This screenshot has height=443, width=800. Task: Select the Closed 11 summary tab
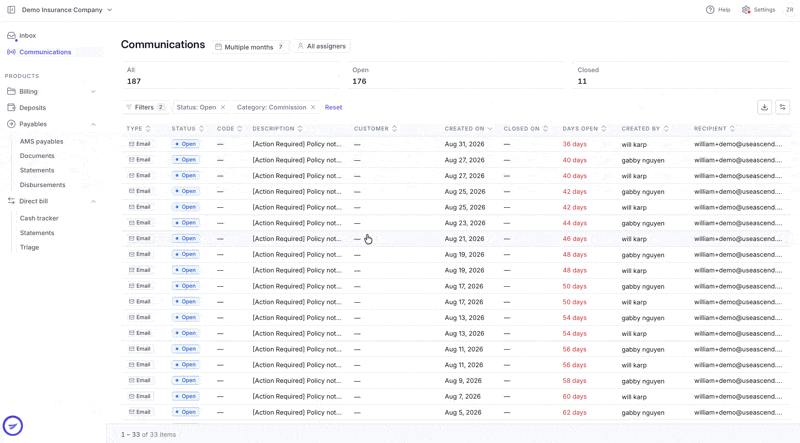(x=681, y=76)
